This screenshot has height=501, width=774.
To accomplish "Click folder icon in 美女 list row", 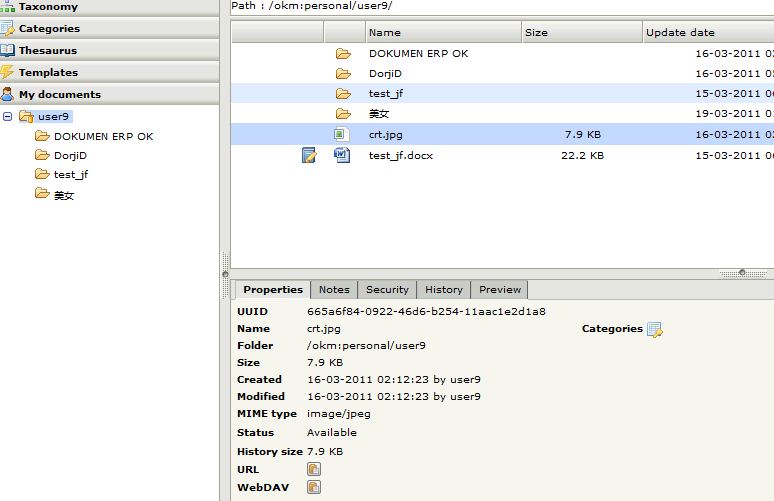I will pyautogui.click(x=344, y=114).
